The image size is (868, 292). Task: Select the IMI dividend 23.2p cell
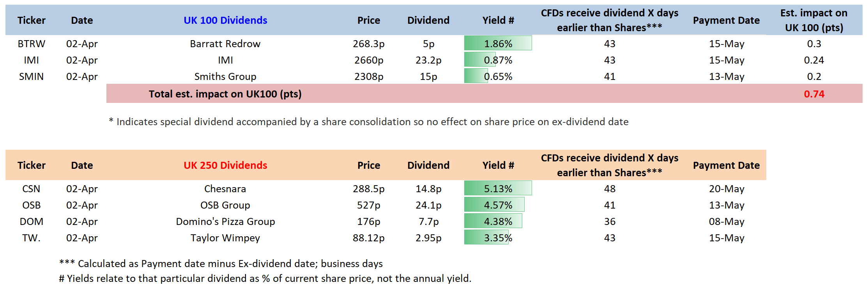(428, 60)
